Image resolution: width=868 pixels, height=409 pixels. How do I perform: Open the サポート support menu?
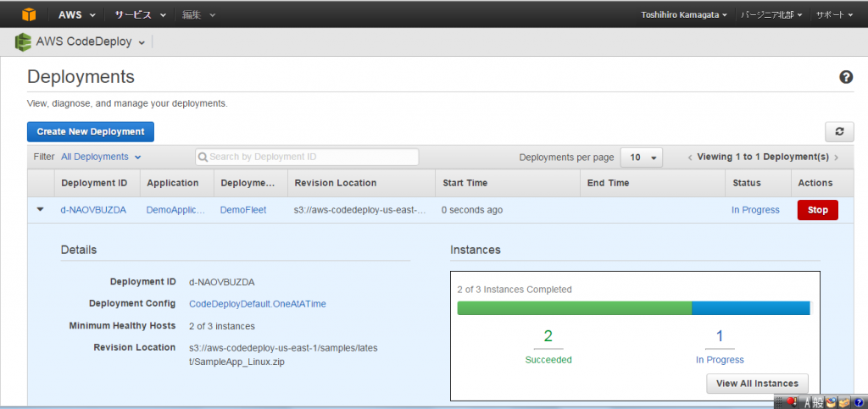834,15
